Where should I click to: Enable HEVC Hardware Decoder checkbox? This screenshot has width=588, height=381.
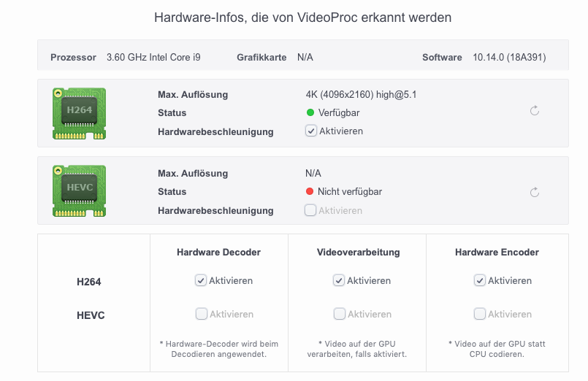click(x=201, y=314)
